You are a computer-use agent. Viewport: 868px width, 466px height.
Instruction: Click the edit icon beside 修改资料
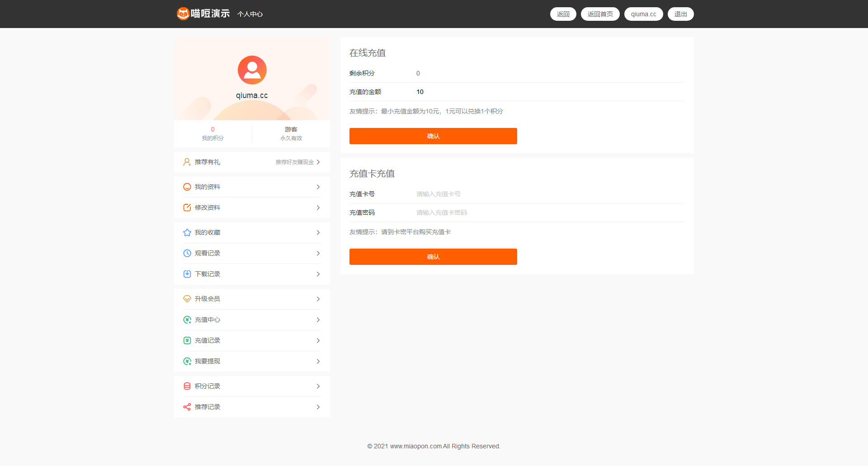(x=187, y=208)
